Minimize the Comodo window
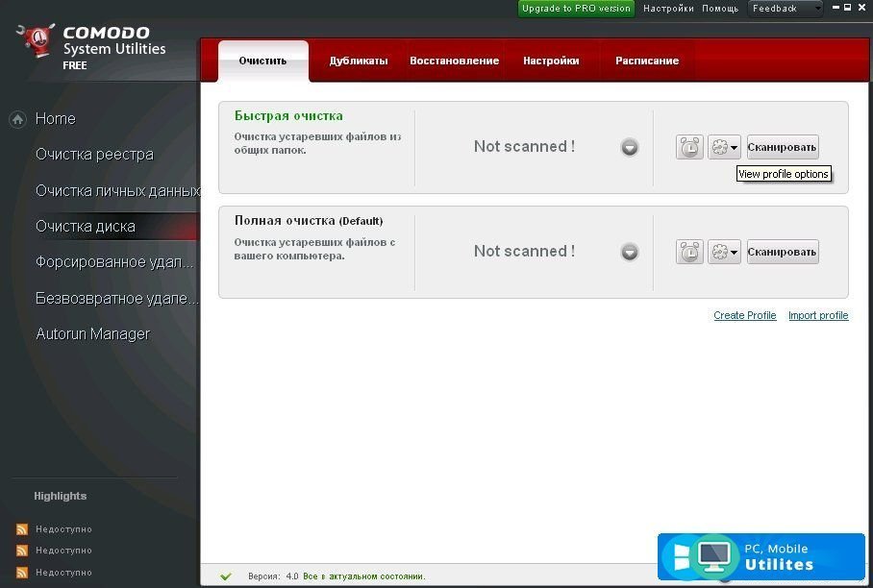The image size is (873, 588). tap(836, 8)
